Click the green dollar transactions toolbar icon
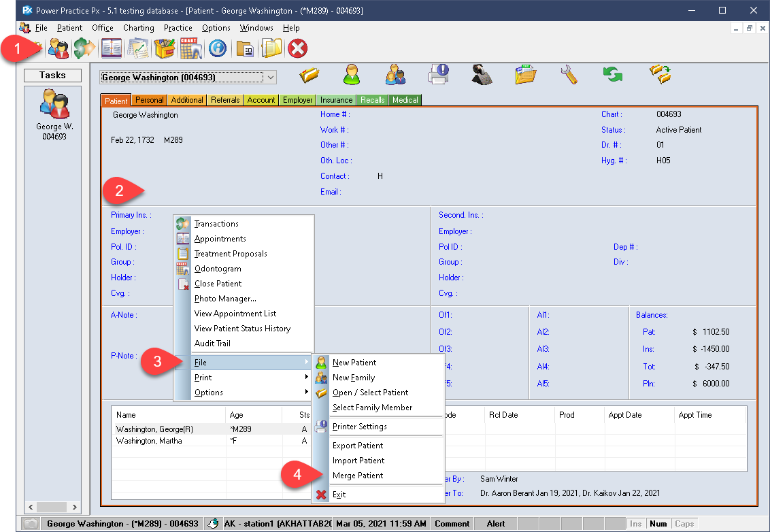 (x=84, y=48)
